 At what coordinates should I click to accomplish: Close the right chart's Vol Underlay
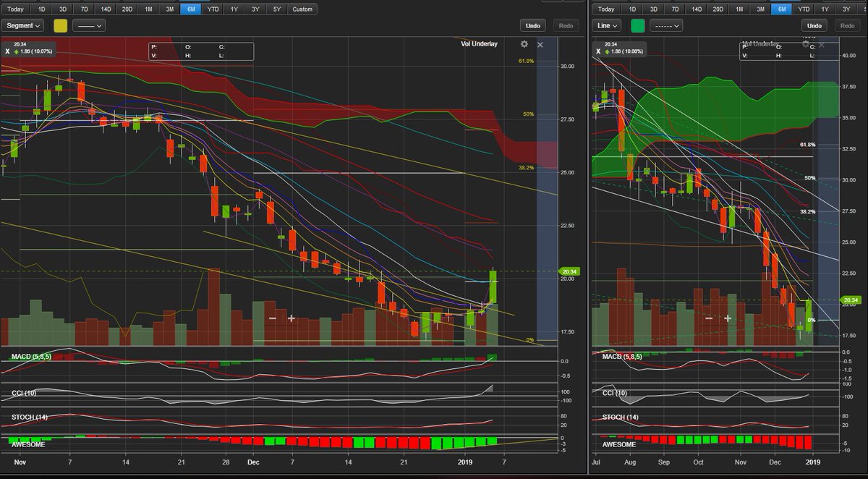822,44
